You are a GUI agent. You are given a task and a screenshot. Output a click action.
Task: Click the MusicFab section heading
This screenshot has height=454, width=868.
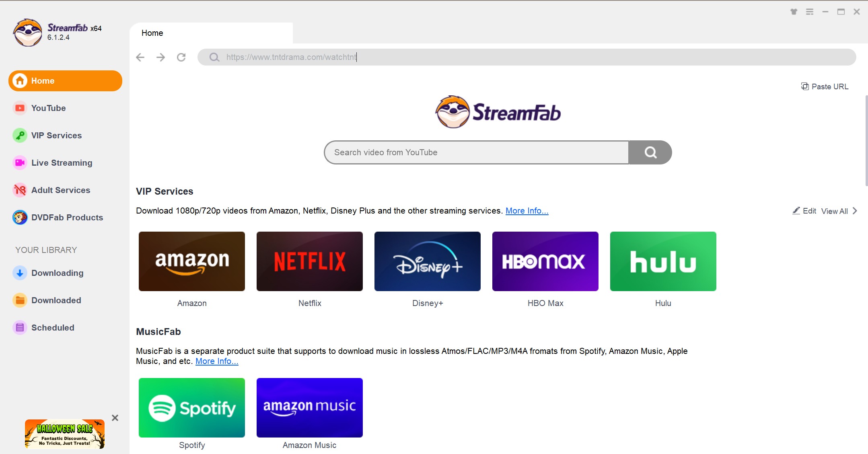coord(158,332)
